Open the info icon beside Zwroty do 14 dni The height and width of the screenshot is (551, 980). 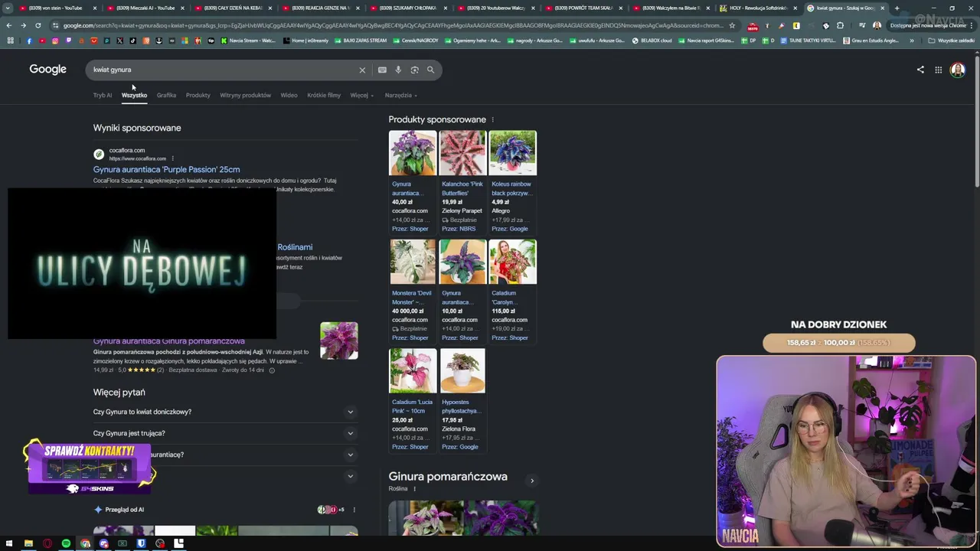(x=272, y=370)
